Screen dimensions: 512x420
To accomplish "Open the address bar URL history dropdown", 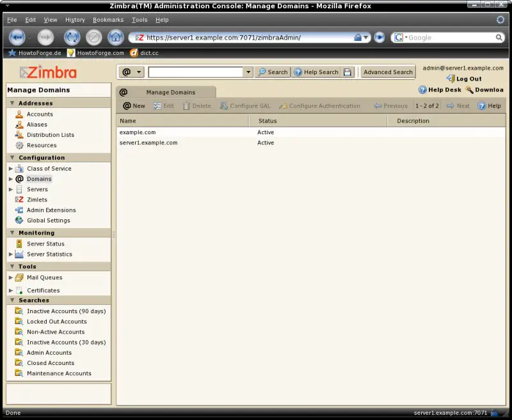I will [366, 38].
